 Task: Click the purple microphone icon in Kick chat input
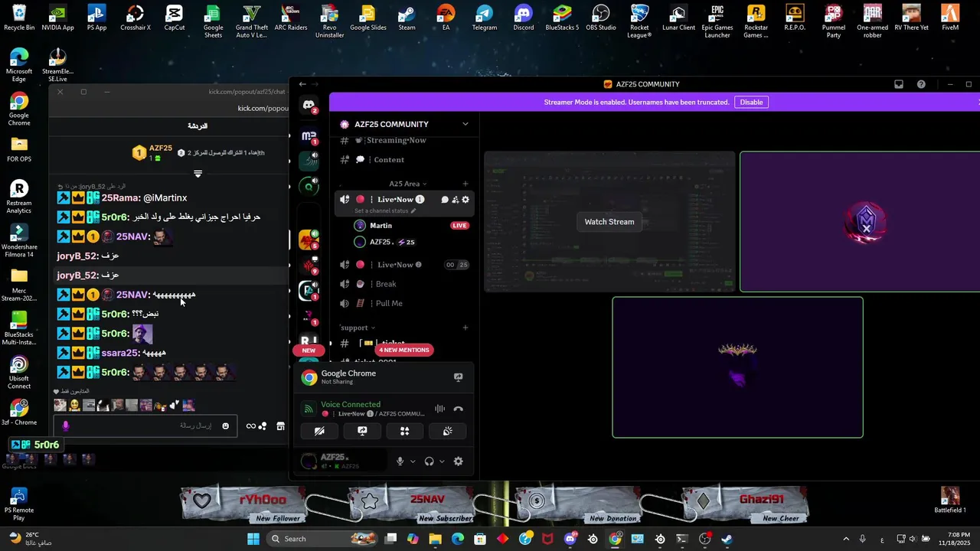click(x=66, y=426)
